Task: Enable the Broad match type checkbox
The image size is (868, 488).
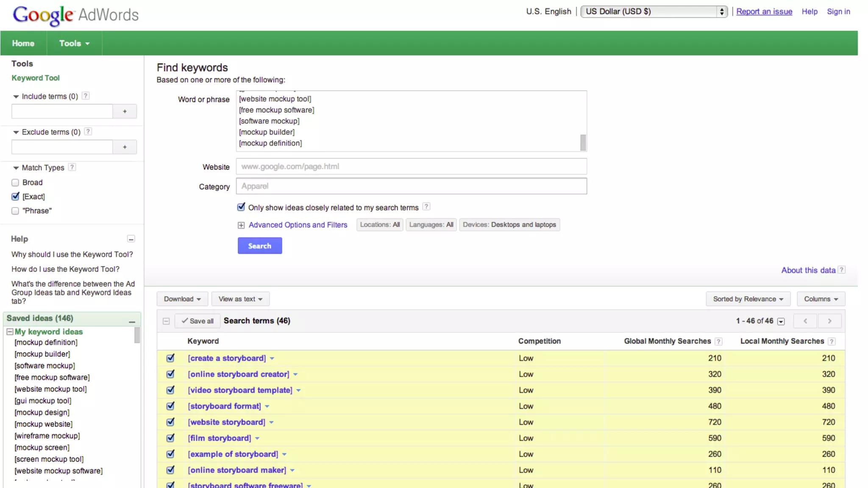Action: [15, 183]
